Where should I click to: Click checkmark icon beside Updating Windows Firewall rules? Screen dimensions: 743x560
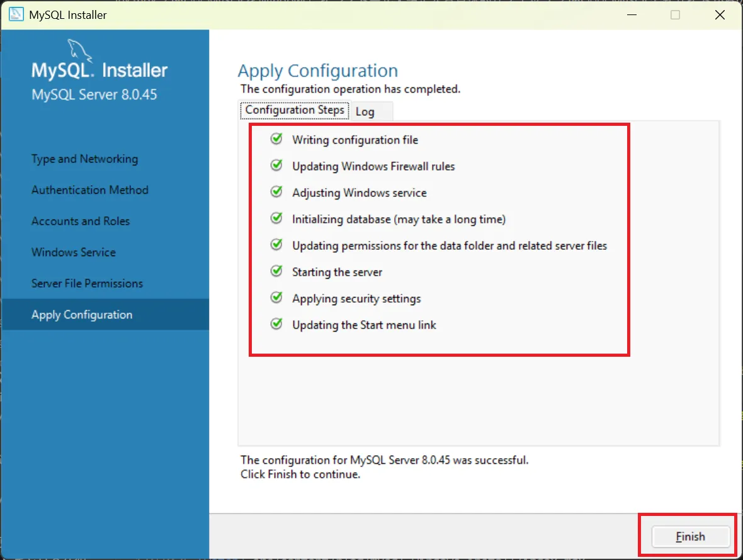[x=276, y=165]
